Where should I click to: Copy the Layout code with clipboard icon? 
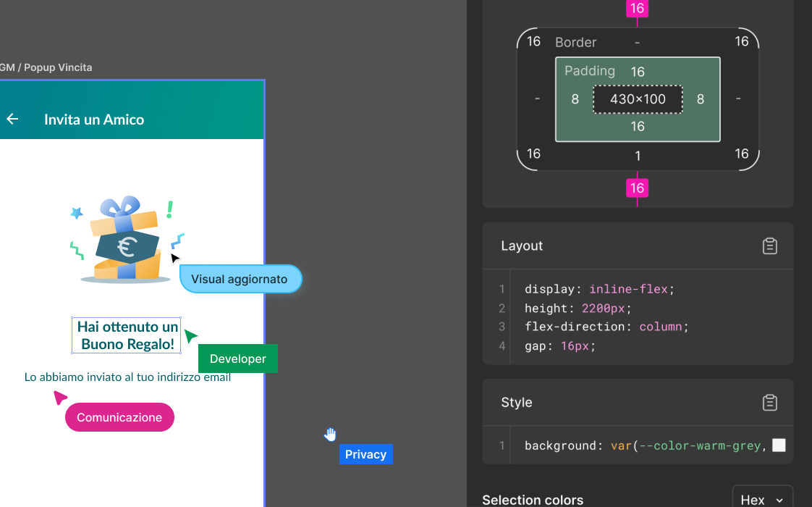[769, 246]
